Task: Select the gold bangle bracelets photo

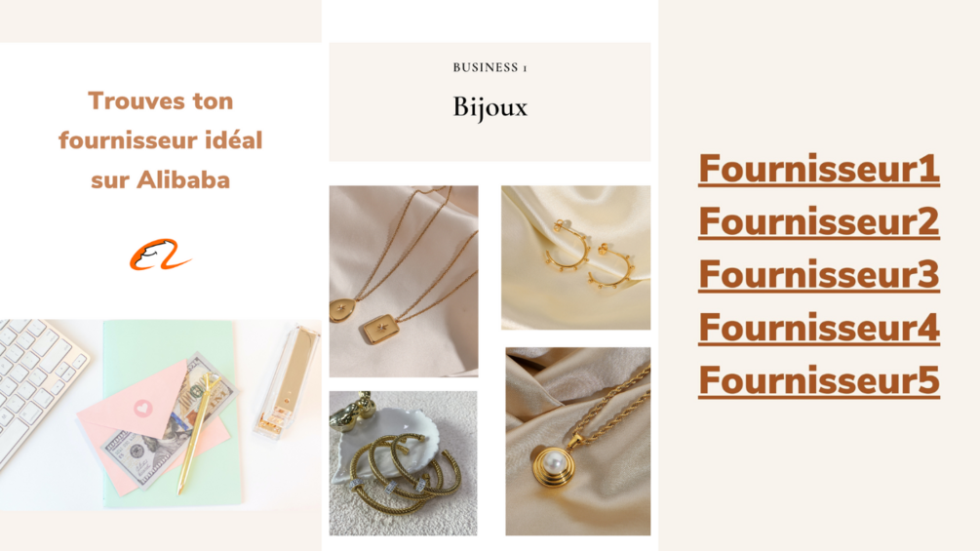Action: pyautogui.click(x=403, y=463)
